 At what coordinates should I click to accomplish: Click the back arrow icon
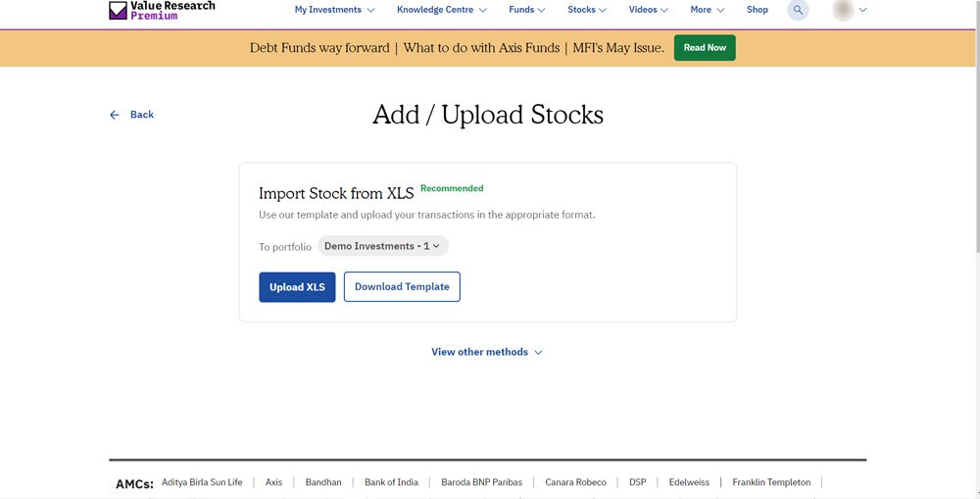[115, 115]
